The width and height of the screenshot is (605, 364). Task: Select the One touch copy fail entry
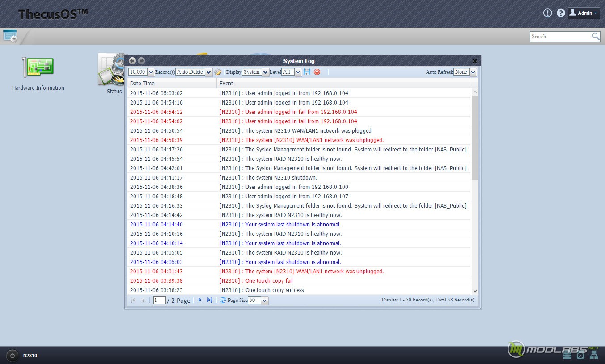pos(299,281)
